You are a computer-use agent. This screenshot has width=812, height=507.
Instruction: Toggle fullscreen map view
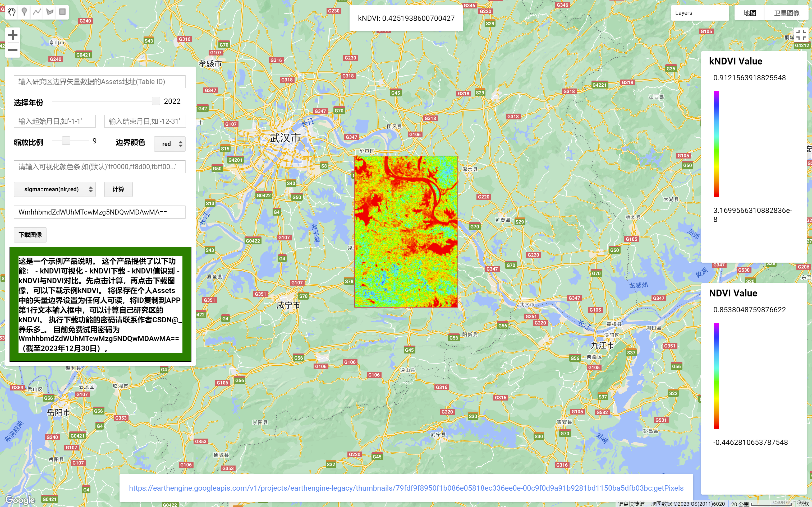click(x=802, y=35)
